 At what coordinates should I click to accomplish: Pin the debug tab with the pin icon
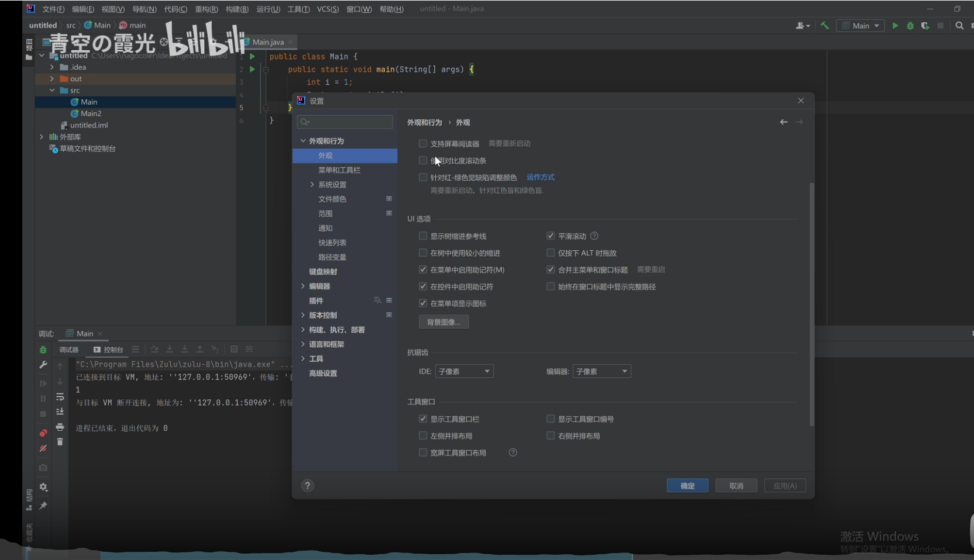(43, 506)
